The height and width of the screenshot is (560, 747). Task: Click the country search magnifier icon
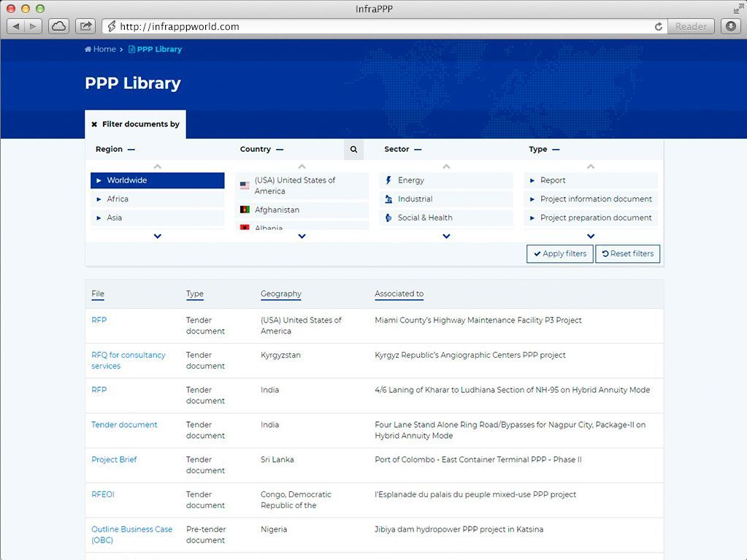point(353,150)
